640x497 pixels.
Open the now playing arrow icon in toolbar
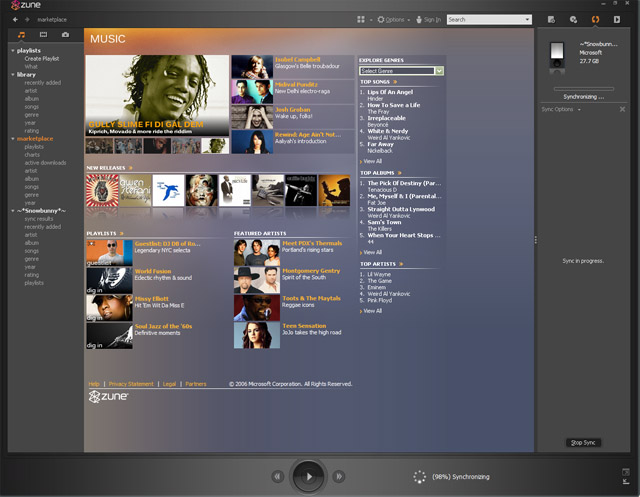click(x=617, y=20)
